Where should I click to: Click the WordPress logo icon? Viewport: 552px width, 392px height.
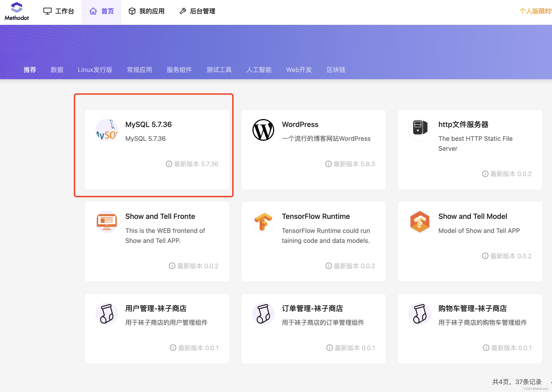click(x=263, y=130)
